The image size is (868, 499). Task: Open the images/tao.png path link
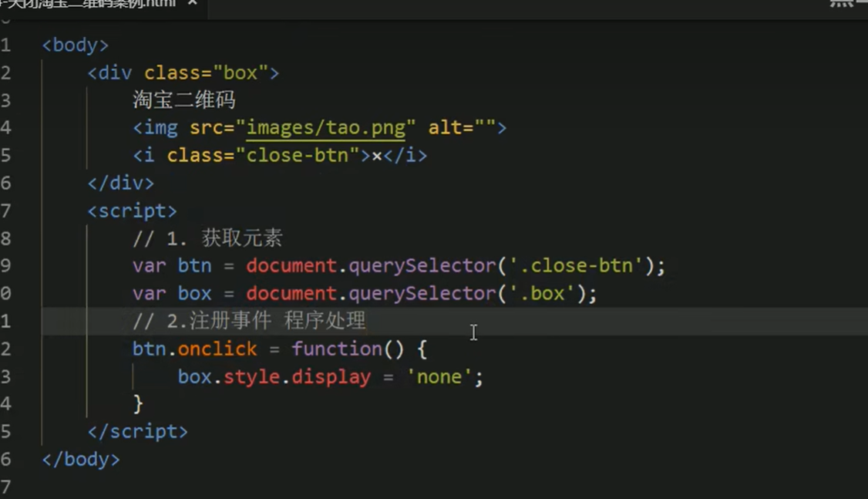point(325,127)
